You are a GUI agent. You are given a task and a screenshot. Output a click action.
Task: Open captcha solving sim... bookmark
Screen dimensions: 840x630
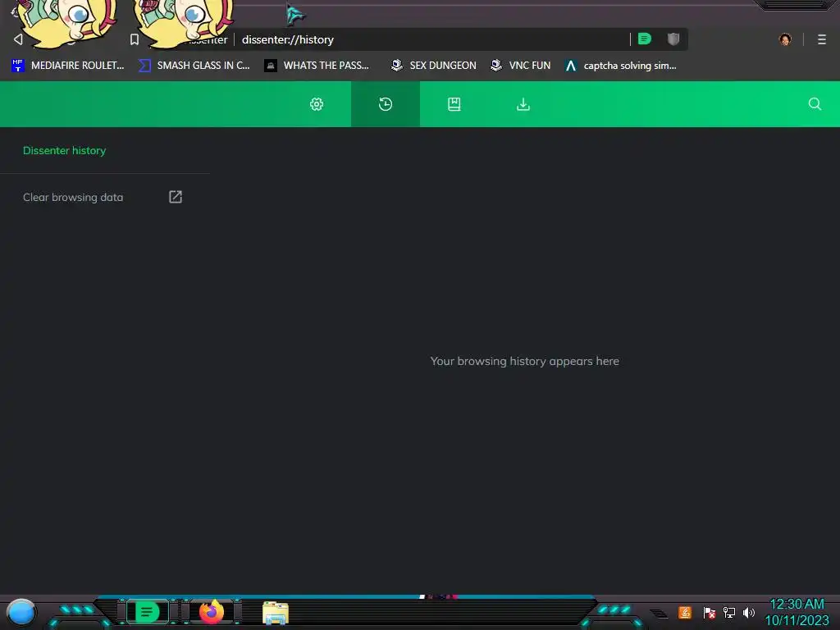click(x=620, y=66)
